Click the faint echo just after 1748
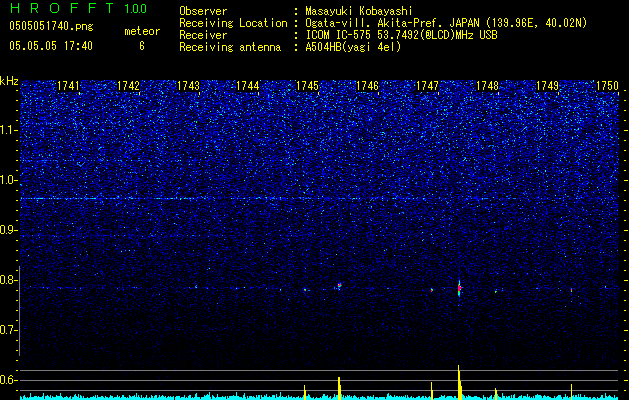This screenshot has width=629, height=400. pos(496,291)
